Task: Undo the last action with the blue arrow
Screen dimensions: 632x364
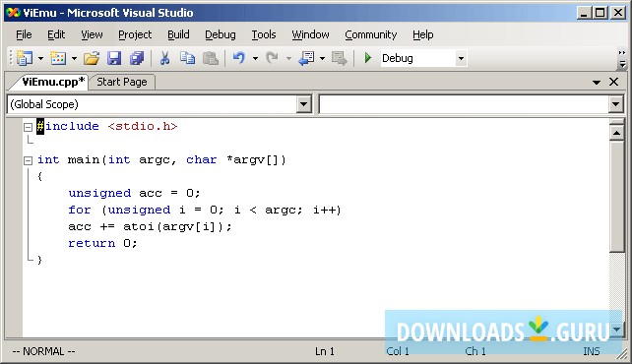Action: click(239, 58)
